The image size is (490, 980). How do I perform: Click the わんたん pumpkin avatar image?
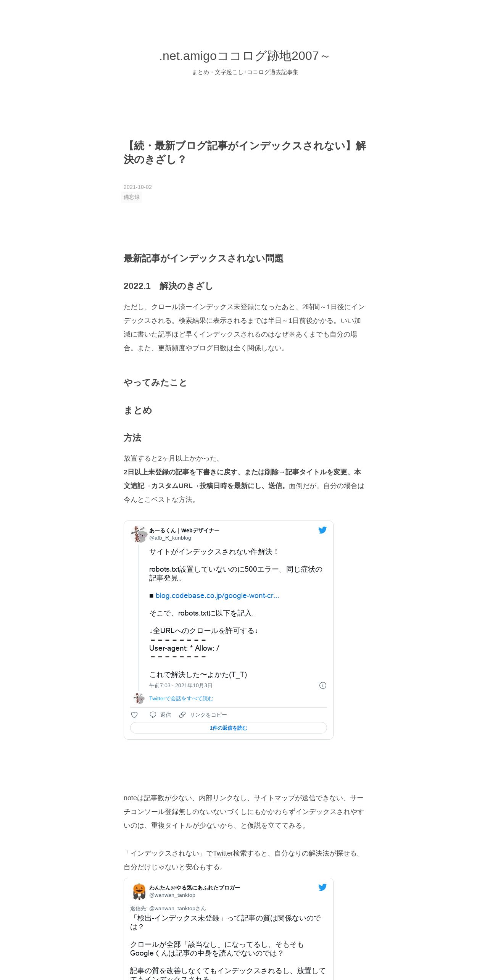tap(139, 891)
